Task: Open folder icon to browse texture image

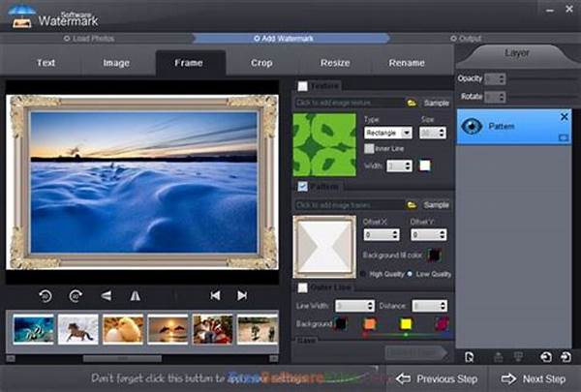Action: (412, 102)
